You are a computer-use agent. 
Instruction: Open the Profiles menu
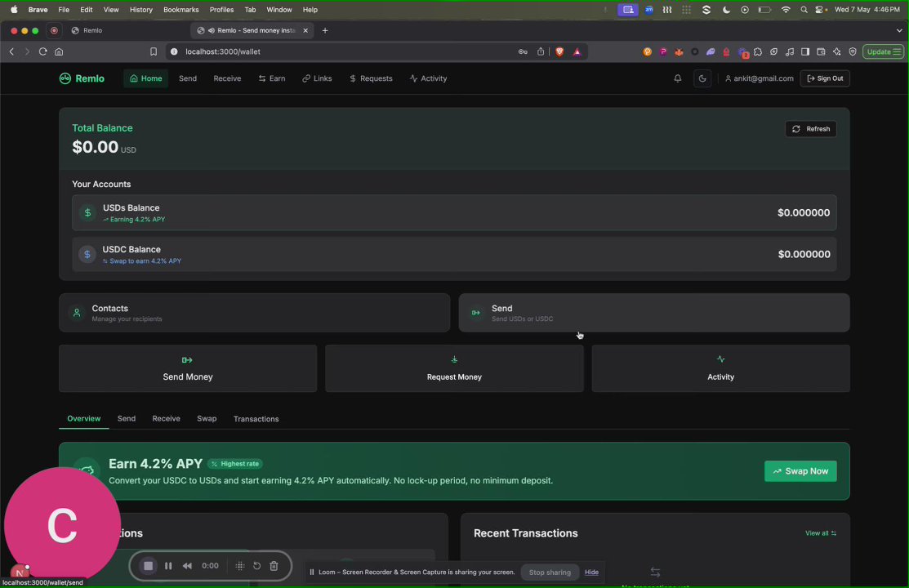click(221, 10)
